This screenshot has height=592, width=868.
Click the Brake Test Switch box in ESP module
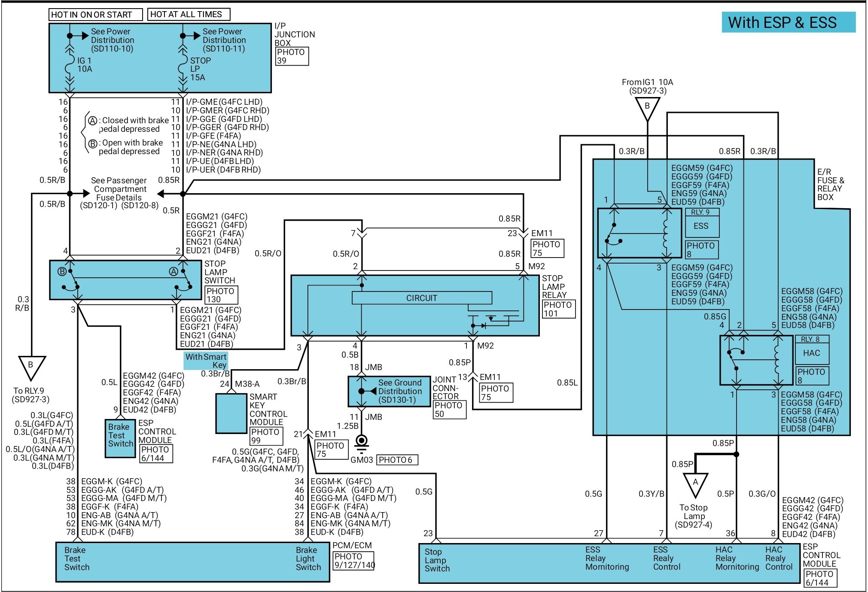click(121, 438)
